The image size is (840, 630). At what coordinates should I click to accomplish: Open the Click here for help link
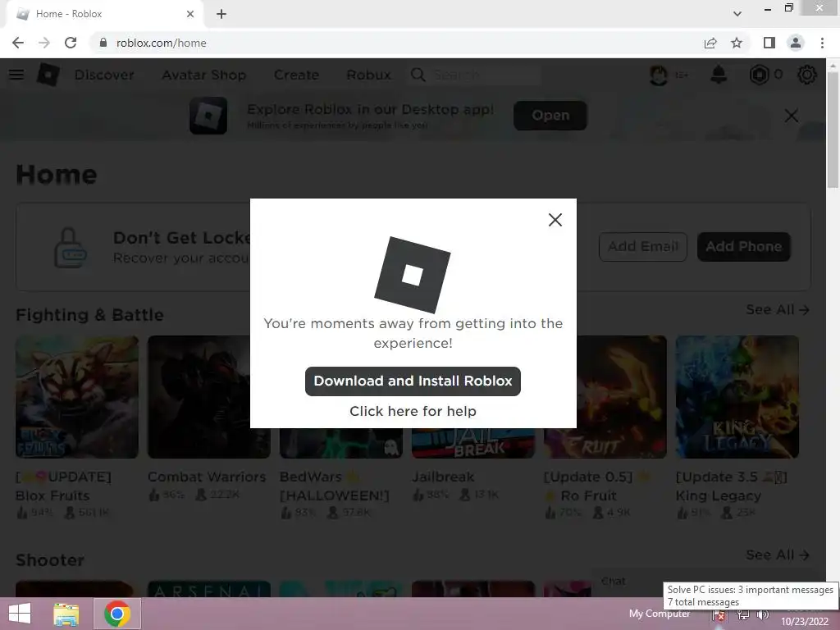tap(413, 411)
